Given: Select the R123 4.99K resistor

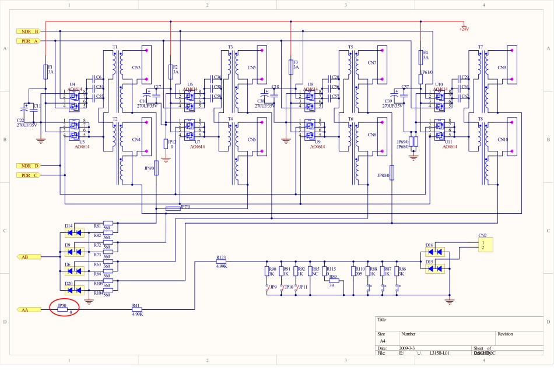Looking at the screenshot, I should coord(222,261).
